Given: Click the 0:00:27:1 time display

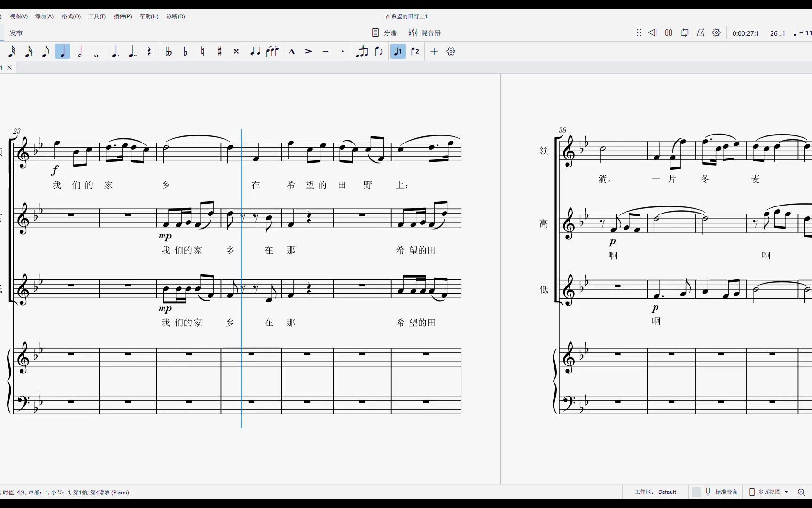Looking at the screenshot, I should coord(746,33).
